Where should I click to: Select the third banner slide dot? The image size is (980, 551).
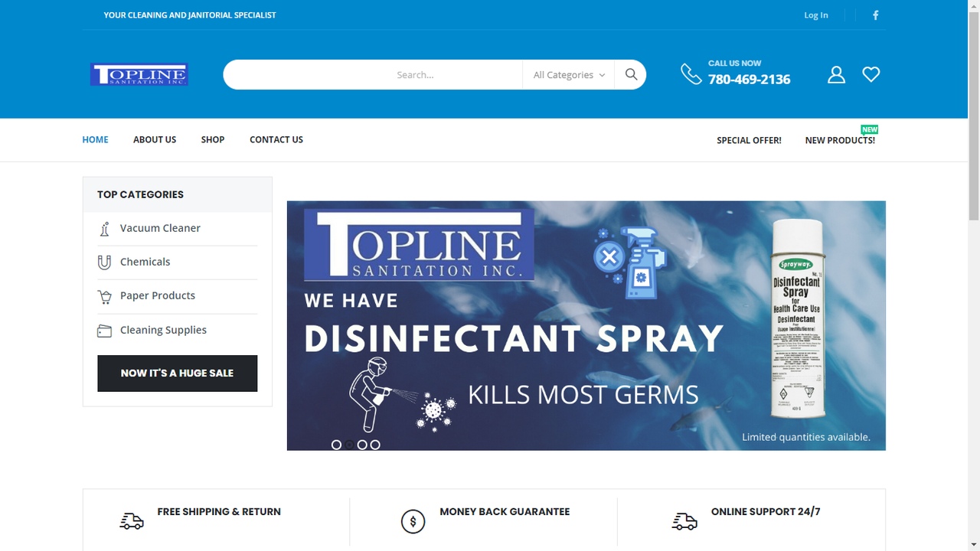[362, 445]
